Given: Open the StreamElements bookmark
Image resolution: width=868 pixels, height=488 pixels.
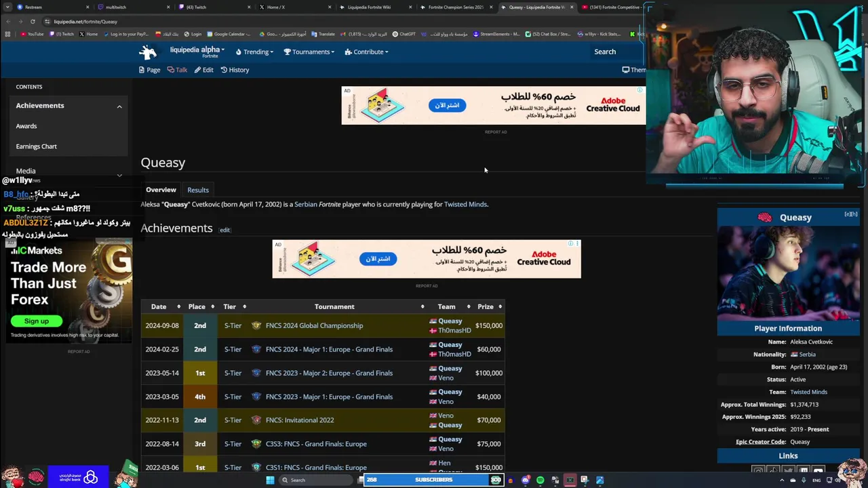Looking at the screenshot, I should (496, 34).
